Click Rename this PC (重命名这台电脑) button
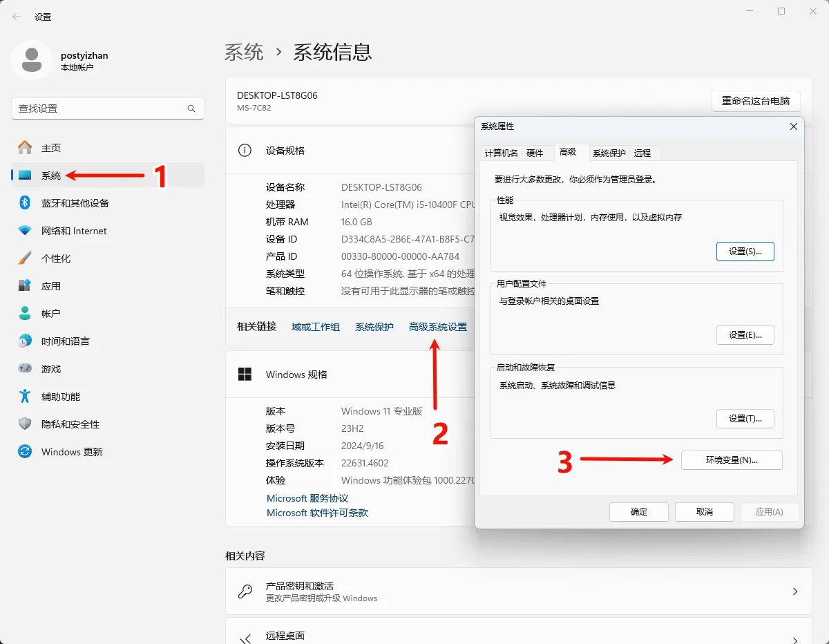Viewport: 829px width, 644px height. click(x=755, y=101)
